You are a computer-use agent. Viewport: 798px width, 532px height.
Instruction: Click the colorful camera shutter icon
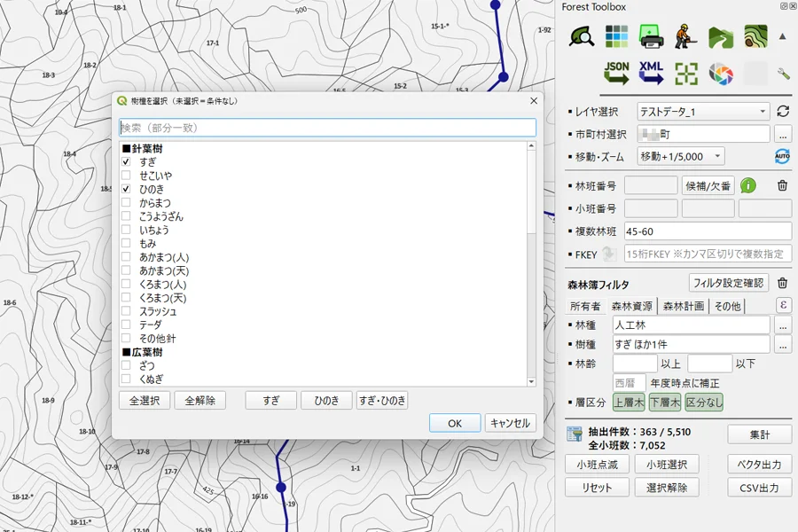(x=721, y=74)
